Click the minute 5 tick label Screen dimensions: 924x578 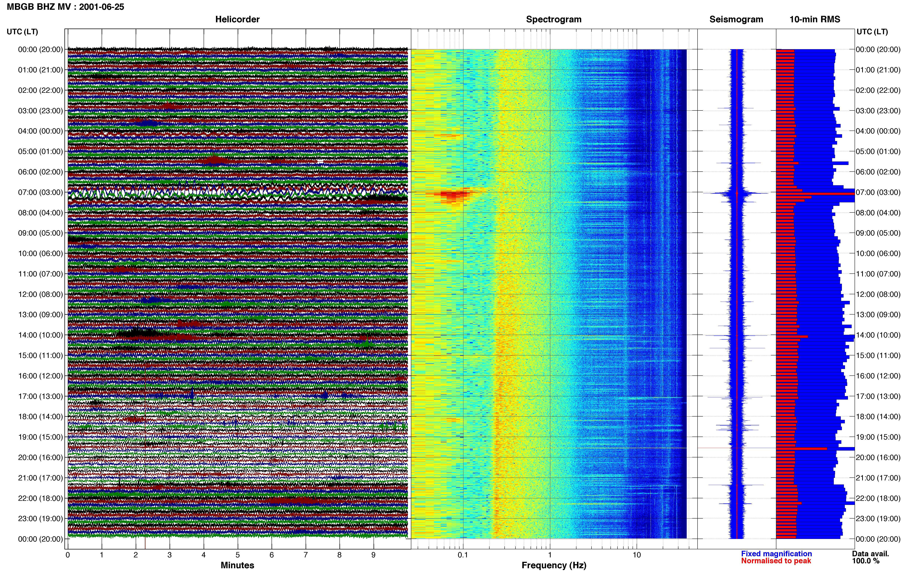(238, 555)
